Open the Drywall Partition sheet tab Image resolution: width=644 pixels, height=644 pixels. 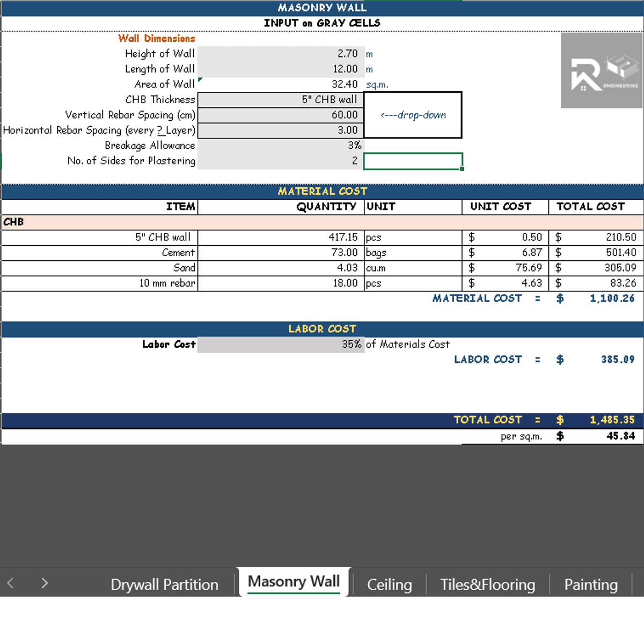pos(164,584)
